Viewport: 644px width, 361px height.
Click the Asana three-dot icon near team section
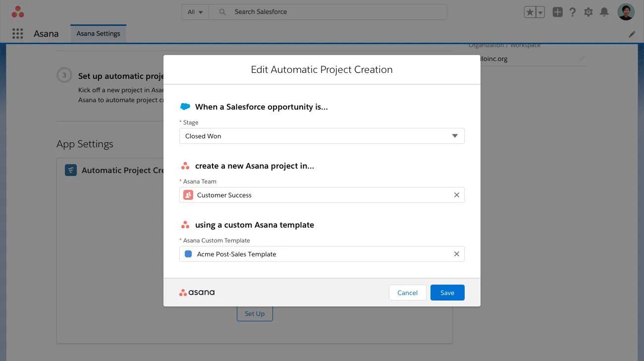(185, 165)
